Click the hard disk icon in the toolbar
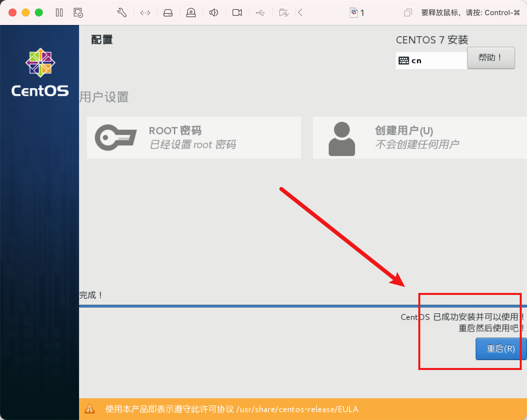Screen dimensions: 527x420 click(x=168, y=13)
